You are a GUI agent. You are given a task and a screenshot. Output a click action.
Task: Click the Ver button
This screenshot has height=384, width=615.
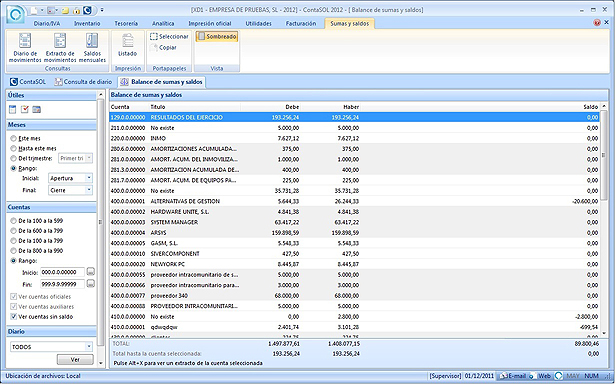click(x=75, y=360)
